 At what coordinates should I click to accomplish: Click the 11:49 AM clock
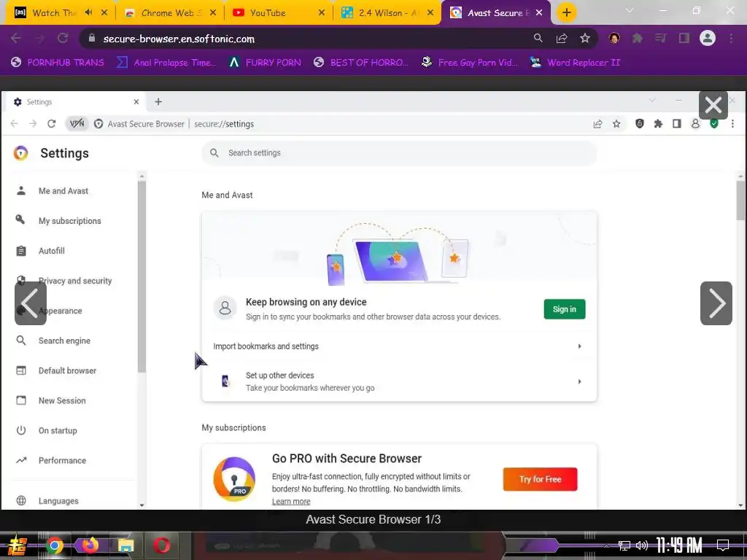(679, 545)
